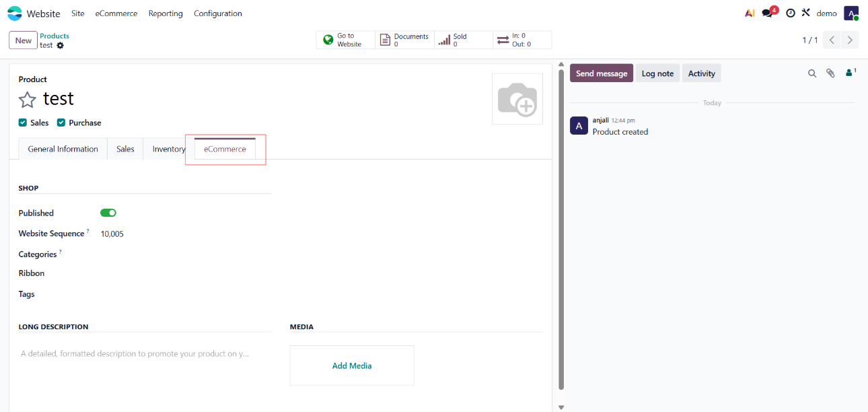Click the Send message button

tap(601, 73)
